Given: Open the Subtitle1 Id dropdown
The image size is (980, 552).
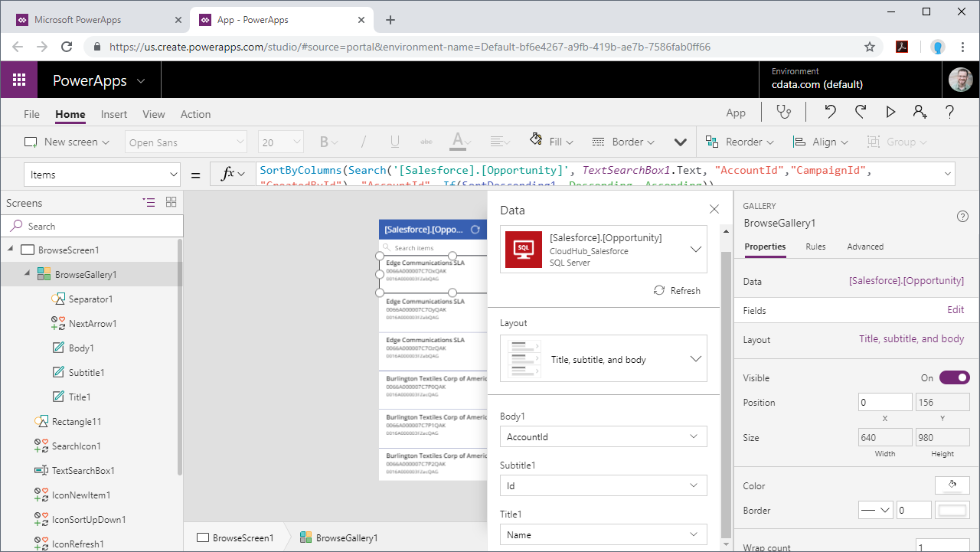Looking at the screenshot, I should pos(603,485).
